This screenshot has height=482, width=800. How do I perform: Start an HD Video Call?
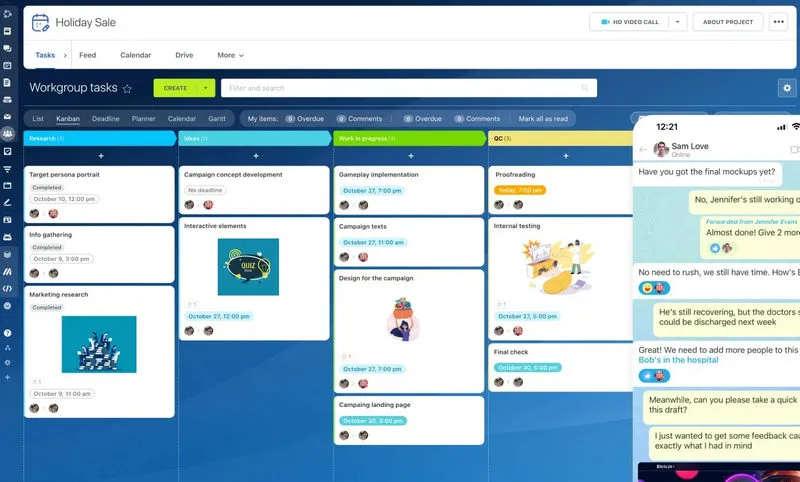pyautogui.click(x=630, y=22)
